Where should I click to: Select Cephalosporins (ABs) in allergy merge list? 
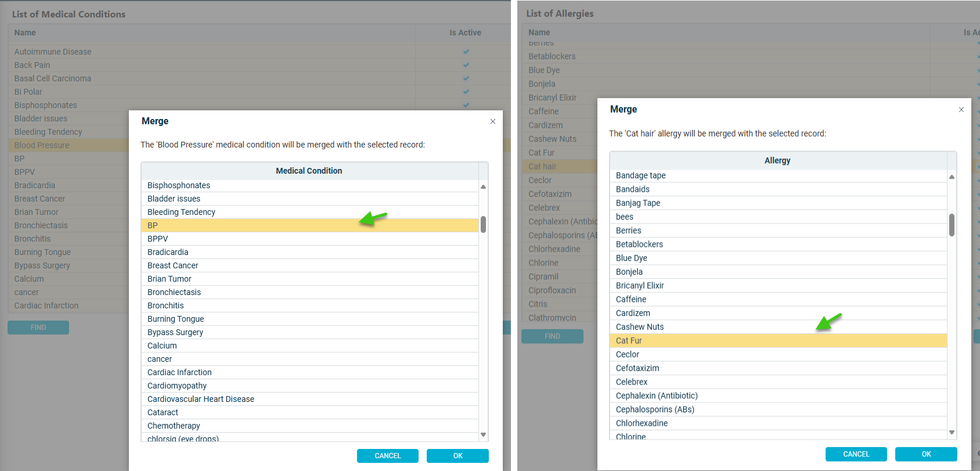[779, 409]
